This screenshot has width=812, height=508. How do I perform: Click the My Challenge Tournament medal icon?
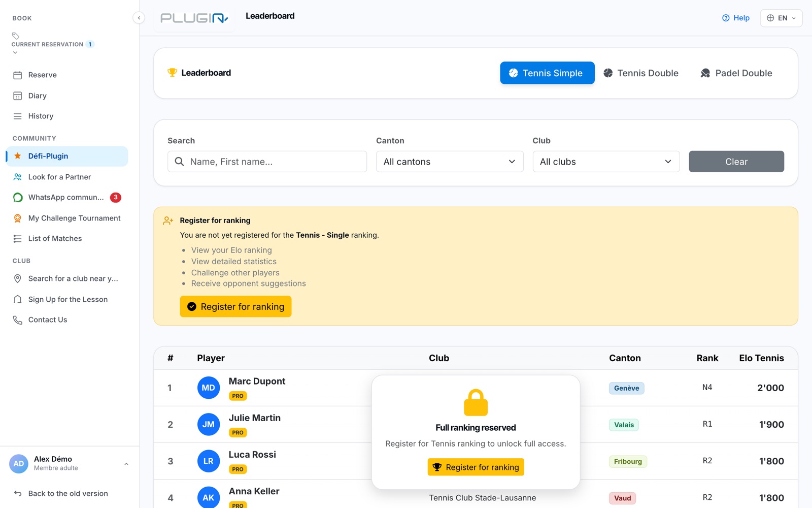pyautogui.click(x=18, y=218)
